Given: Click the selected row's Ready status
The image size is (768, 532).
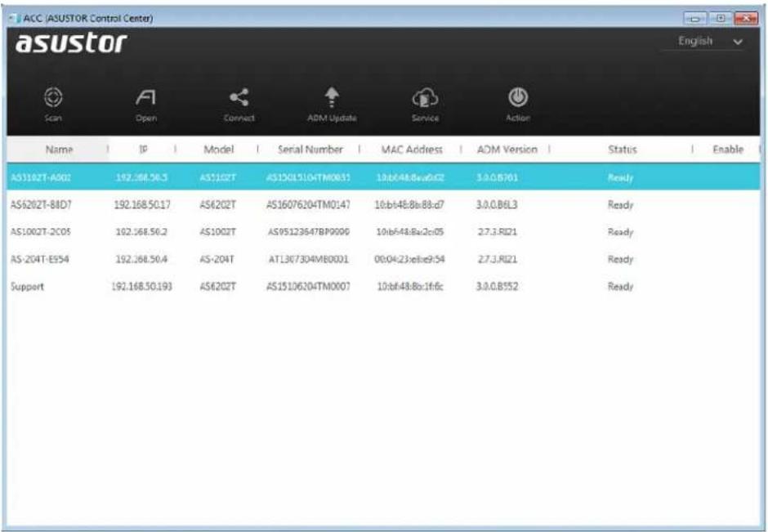Looking at the screenshot, I should click(621, 177).
